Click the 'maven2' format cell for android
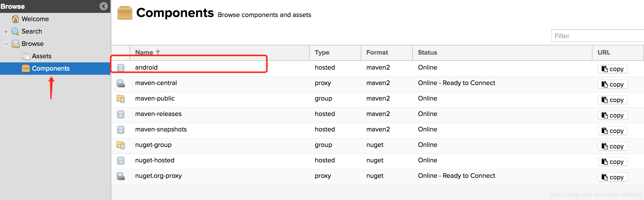Viewport: 644px width, 200px height. [378, 68]
